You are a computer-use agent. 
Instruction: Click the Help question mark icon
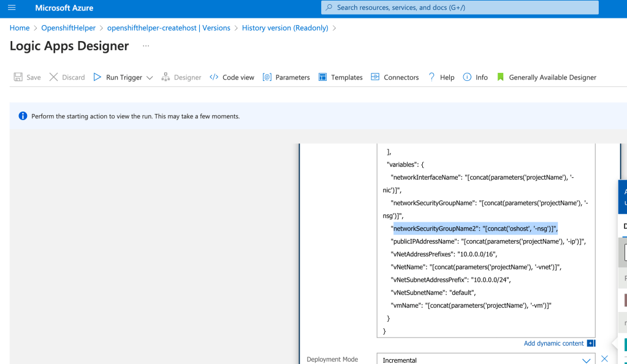pyautogui.click(x=431, y=77)
